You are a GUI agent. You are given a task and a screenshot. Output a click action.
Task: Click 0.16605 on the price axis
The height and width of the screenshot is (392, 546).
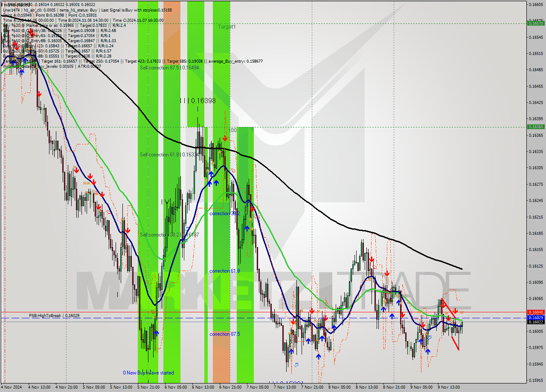(536, 4)
